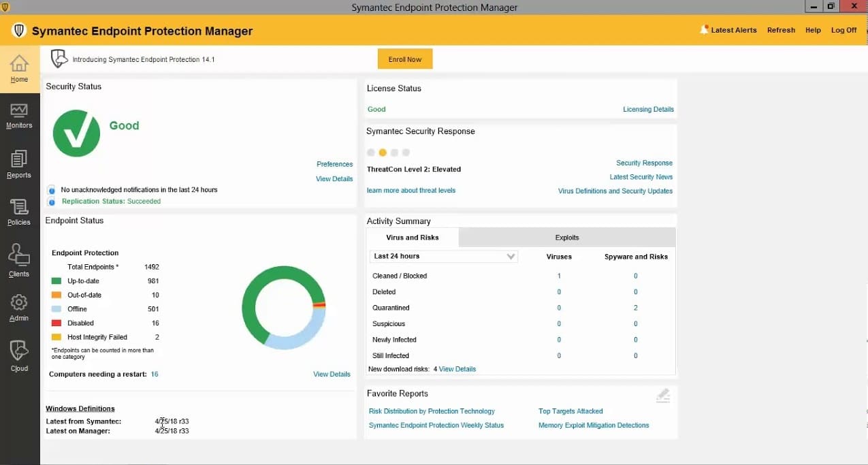Open the Reports section

pyautogui.click(x=19, y=164)
